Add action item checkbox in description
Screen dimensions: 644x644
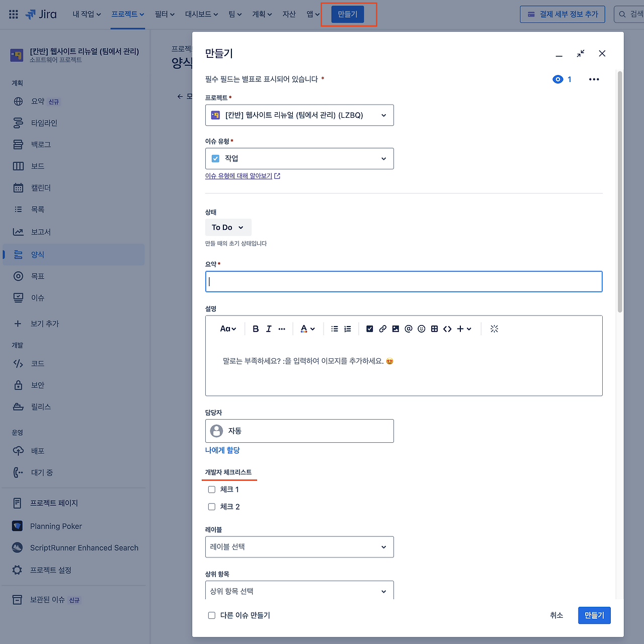(x=370, y=329)
